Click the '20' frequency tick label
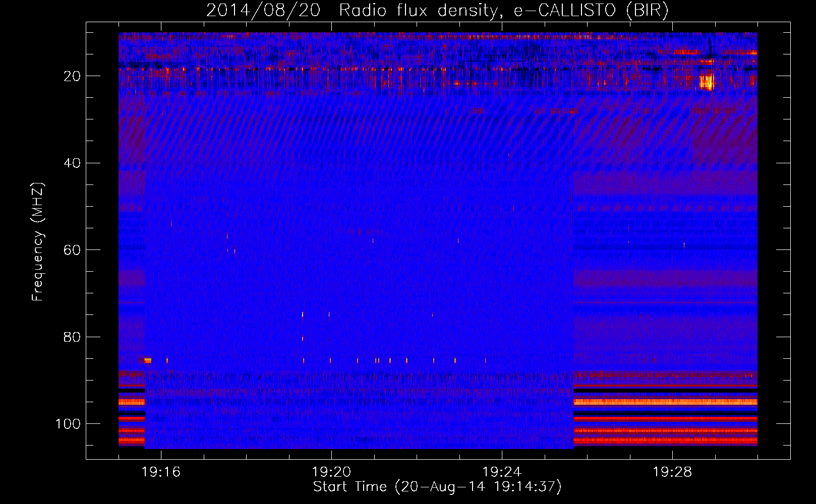Viewport: 816px width, 504px height. point(72,76)
